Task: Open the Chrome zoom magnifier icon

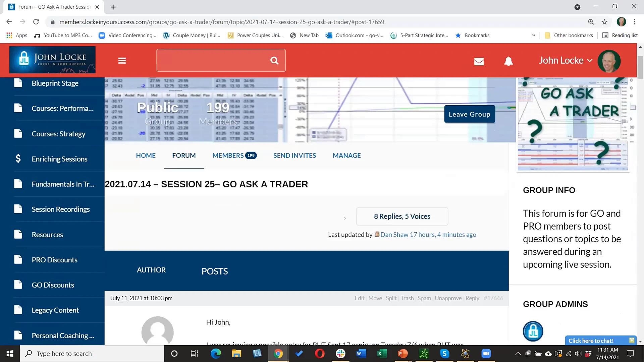Action: (591, 22)
